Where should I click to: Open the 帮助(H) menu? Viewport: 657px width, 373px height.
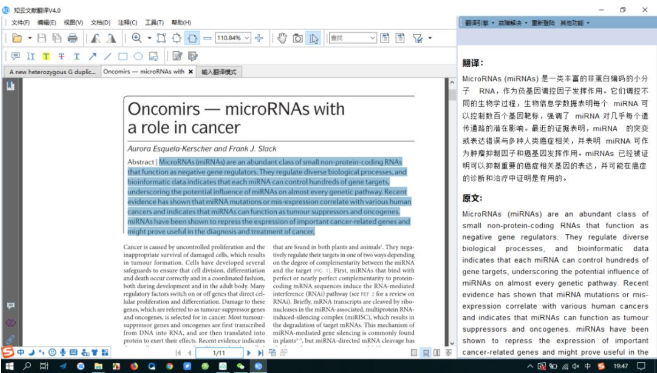click(181, 23)
